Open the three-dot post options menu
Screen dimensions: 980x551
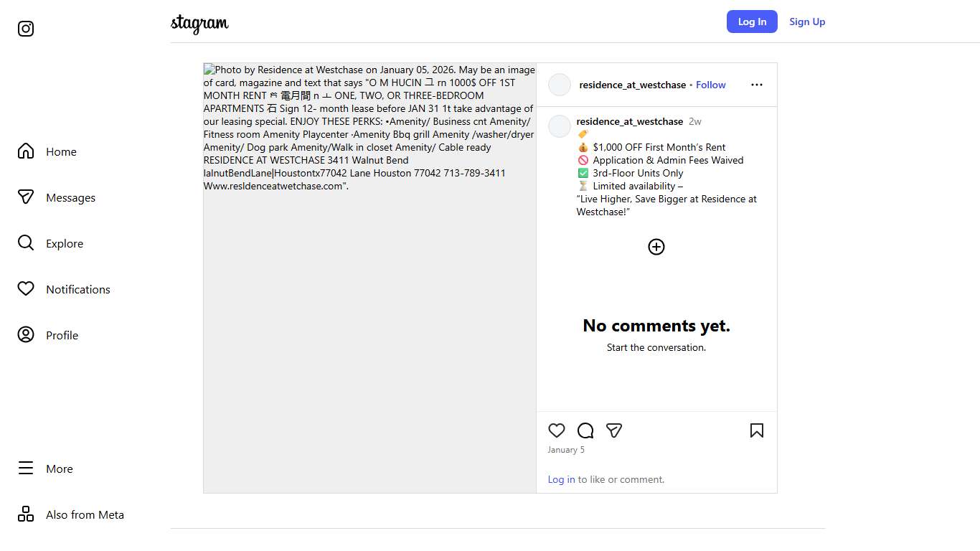(x=756, y=85)
